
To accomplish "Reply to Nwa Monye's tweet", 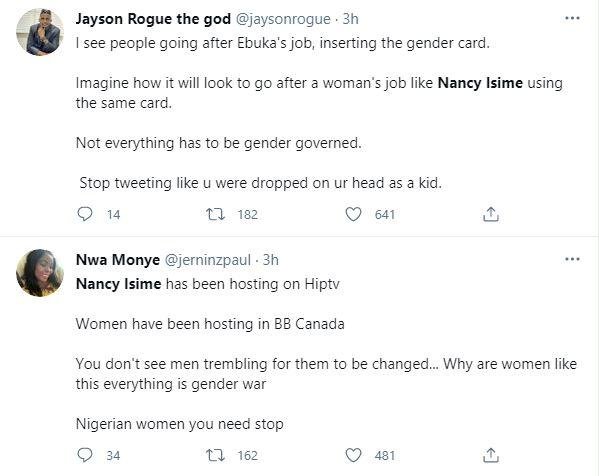I will [85, 455].
